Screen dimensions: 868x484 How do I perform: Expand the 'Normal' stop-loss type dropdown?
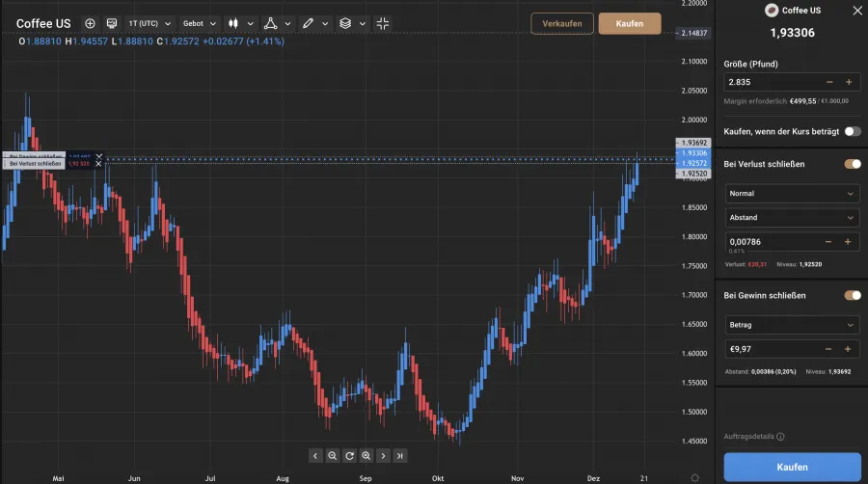click(792, 193)
